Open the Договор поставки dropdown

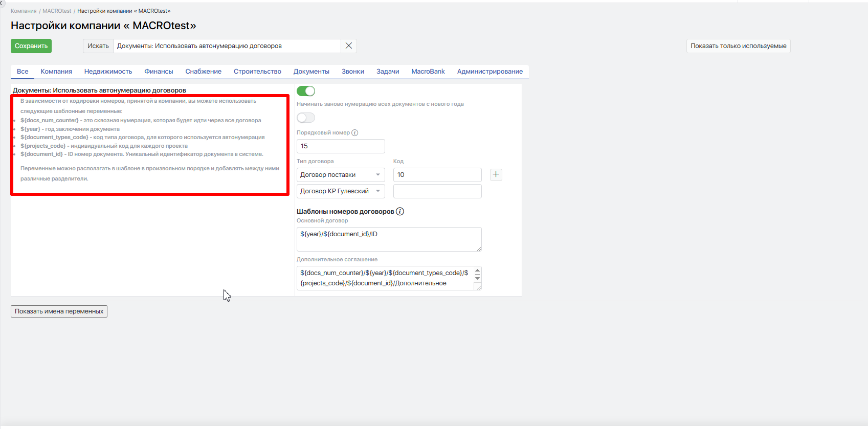point(341,175)
